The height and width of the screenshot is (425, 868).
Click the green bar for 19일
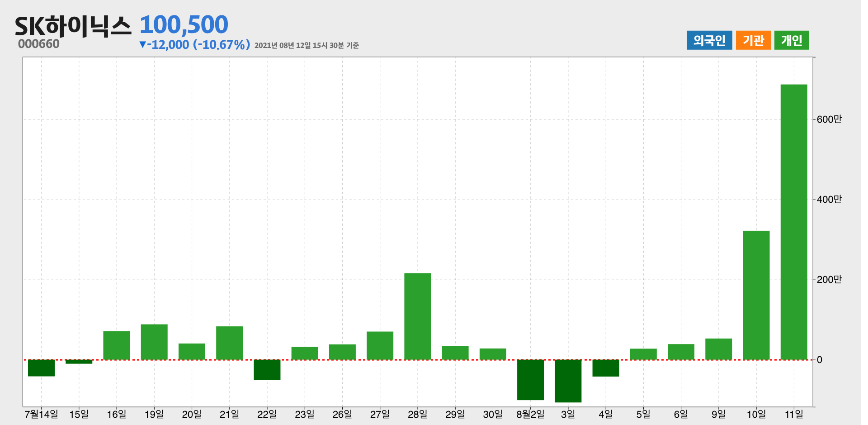[x=154, y=342]
